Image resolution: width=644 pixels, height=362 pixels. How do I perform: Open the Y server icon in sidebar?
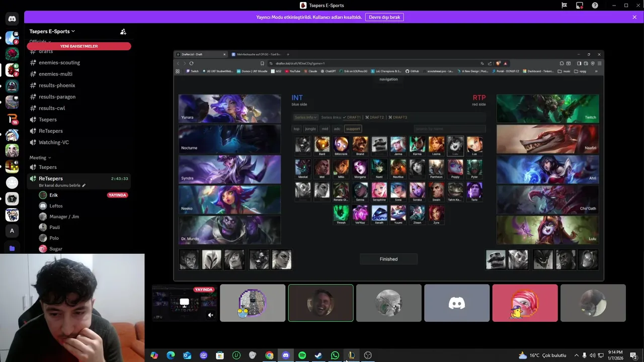coord(12,199)
